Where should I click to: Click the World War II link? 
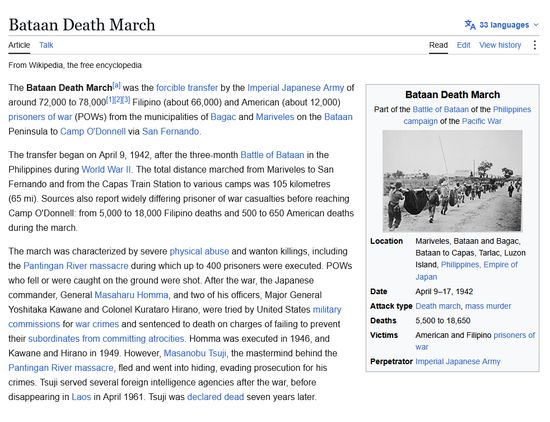coord(106,169)
